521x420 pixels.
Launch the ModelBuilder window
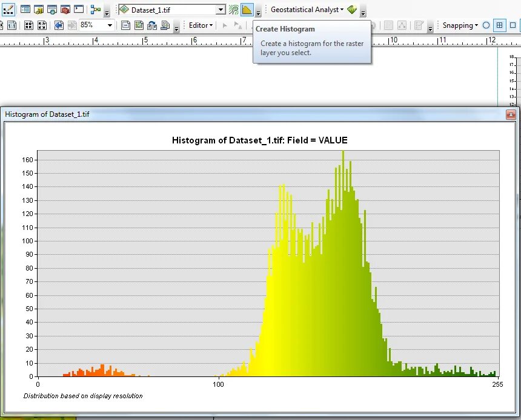point(95,10)
